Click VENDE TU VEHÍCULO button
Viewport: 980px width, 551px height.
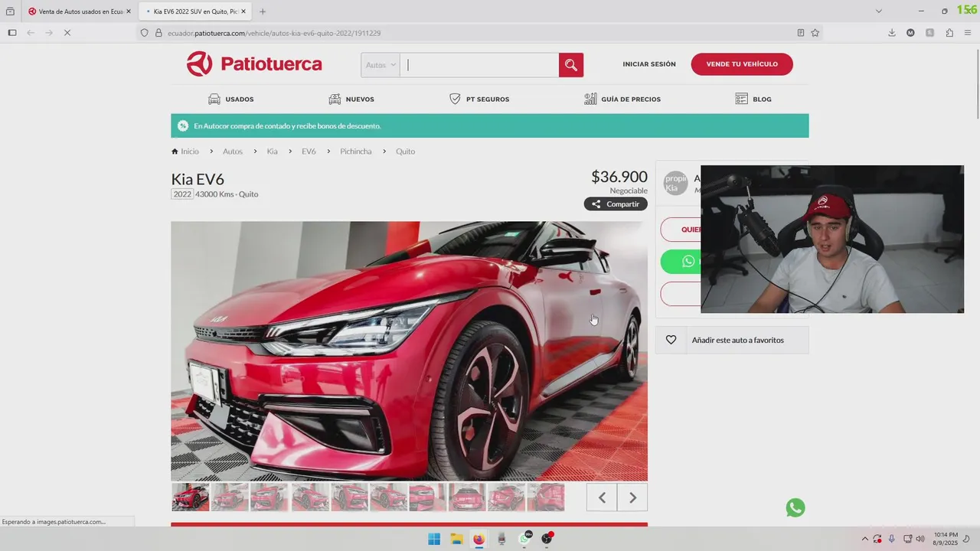click(742, 64)
